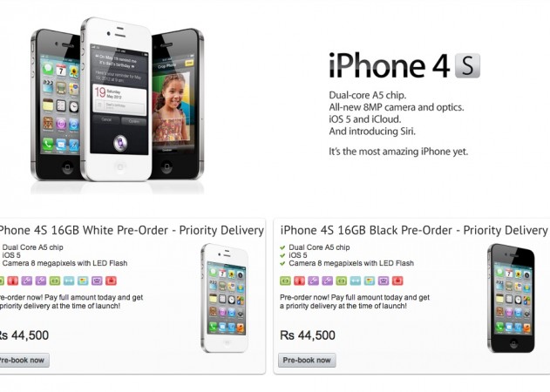550x392 pixels.
Task: Click the red icon beside green camera, Black card
Action: (299, 280)
